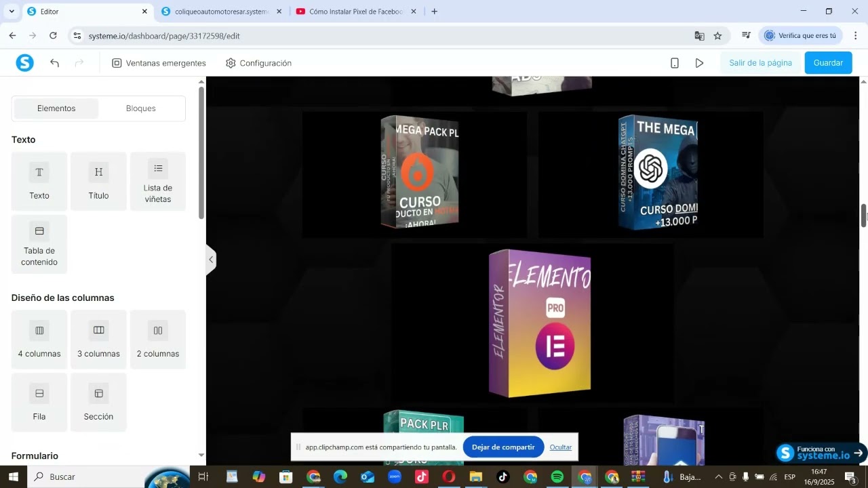Open Spotify from the taskbar
The width and height of the screenshot is (868, 488).
pyautogui.click(x=557, y=477)
